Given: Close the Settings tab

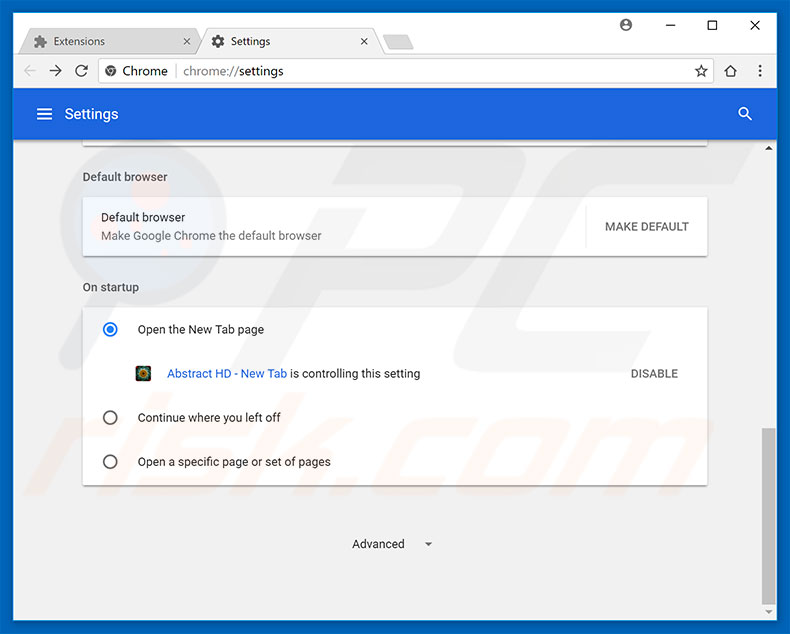Looking at the screenshot, I should click(364, 41).
